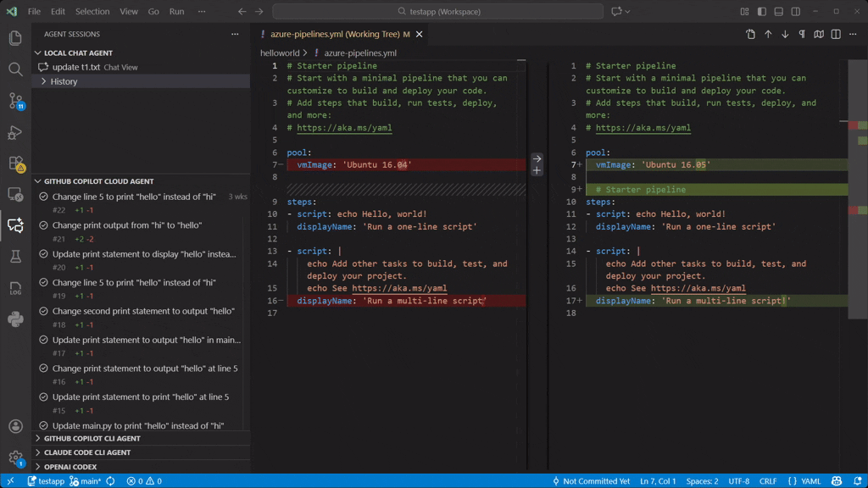Click the testapp workspace search box
The image size is (868, 488).
[x=438, y=11]
